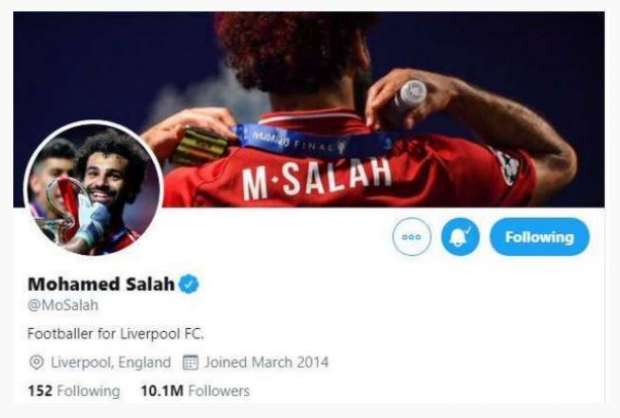Click the 10.1M count number
This screenshot has width=620, height=418.
(162, 391)
